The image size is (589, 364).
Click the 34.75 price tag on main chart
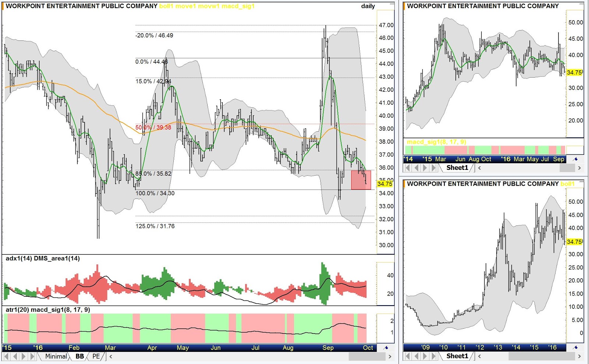tap(385, 184)
